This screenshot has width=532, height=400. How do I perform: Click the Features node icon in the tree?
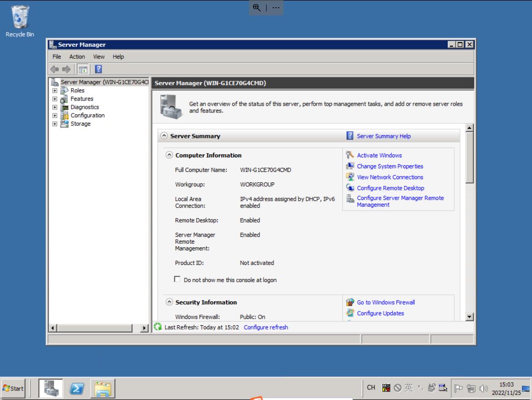pyautogui.click(x=64, y=99)
